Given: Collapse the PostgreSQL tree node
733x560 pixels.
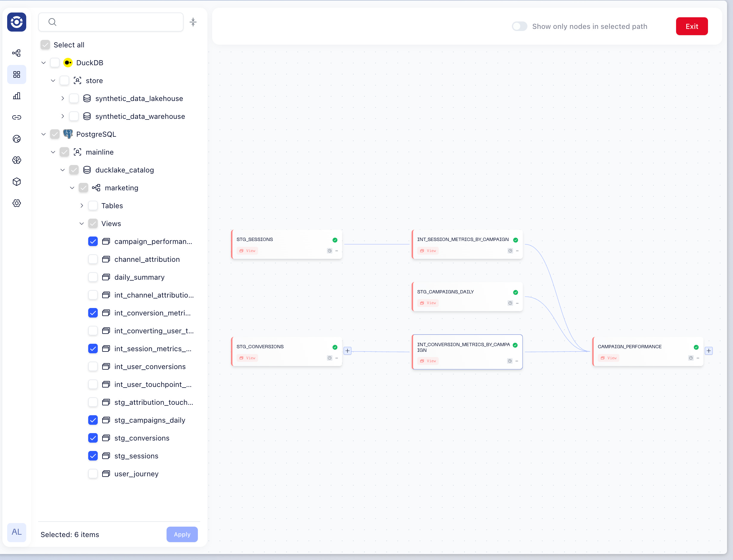Looking at the screenshot, I should tap(43, 134).
